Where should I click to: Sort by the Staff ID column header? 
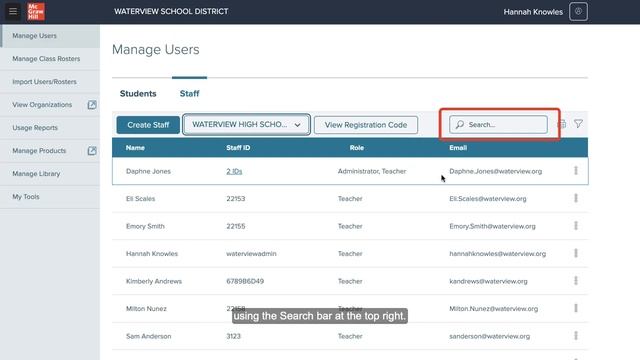(238, 148)
